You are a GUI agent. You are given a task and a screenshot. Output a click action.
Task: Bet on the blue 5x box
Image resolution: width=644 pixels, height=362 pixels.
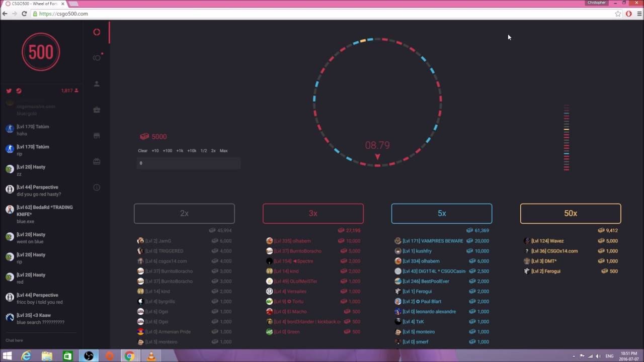click(x=442, y=214)
